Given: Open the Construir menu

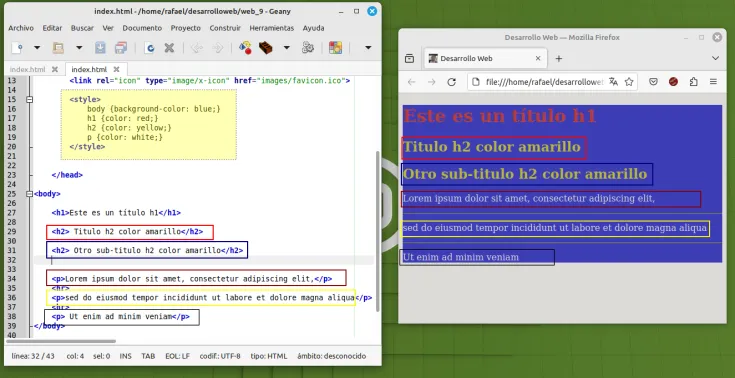Looking at the screenshot, I should pyautogui.click(x=225, y=28).
